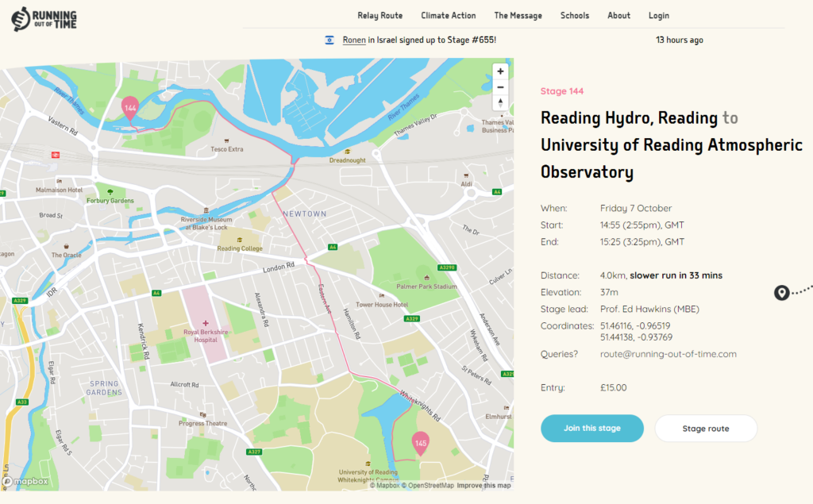
Task: Open the Relay Route menu item
Action: 380,15
